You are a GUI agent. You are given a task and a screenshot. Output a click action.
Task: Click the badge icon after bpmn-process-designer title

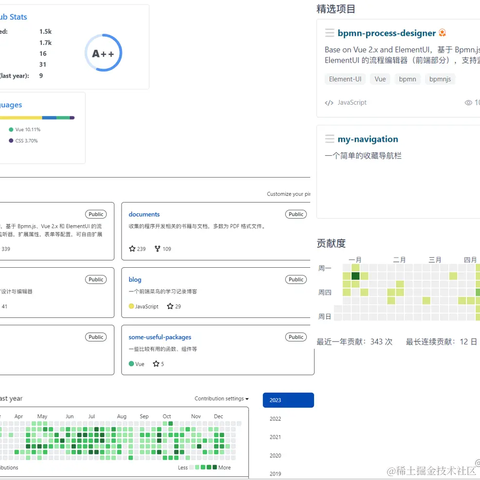442,33
